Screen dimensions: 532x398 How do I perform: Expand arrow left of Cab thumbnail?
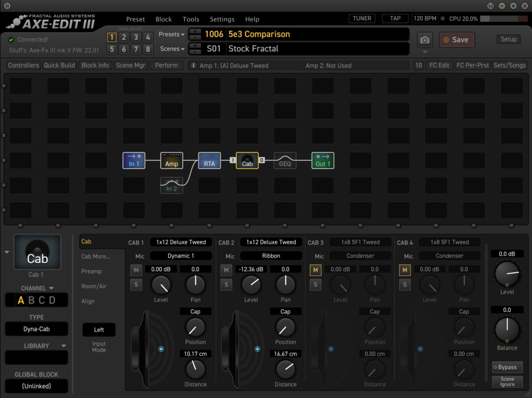(x=7, y=252)
